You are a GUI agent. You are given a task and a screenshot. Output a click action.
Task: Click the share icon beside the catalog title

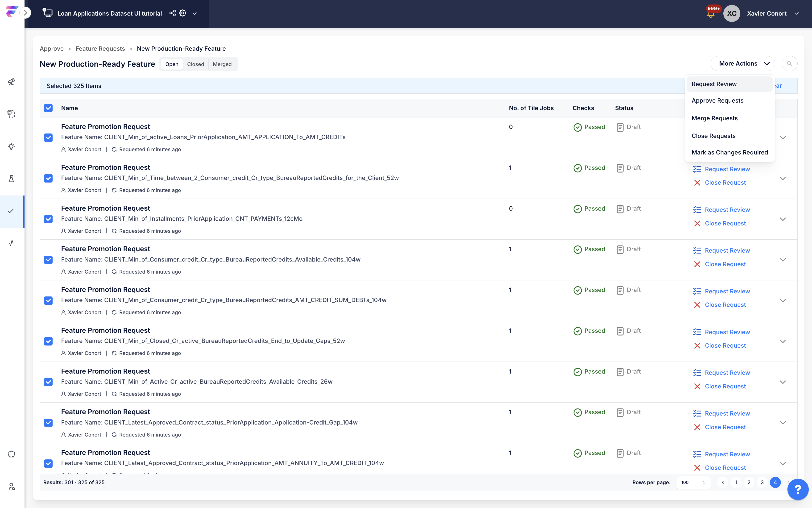172,13
